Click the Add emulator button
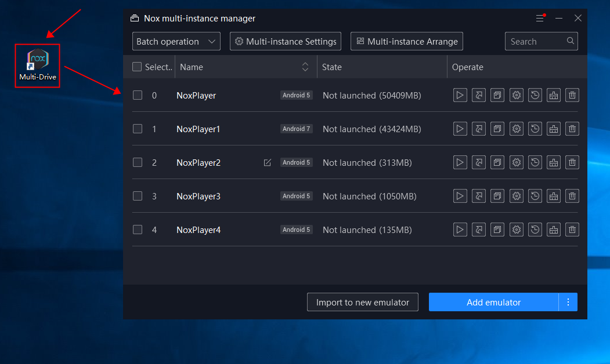The height and width of the screenshot is (364, 610). click(493, 302)
